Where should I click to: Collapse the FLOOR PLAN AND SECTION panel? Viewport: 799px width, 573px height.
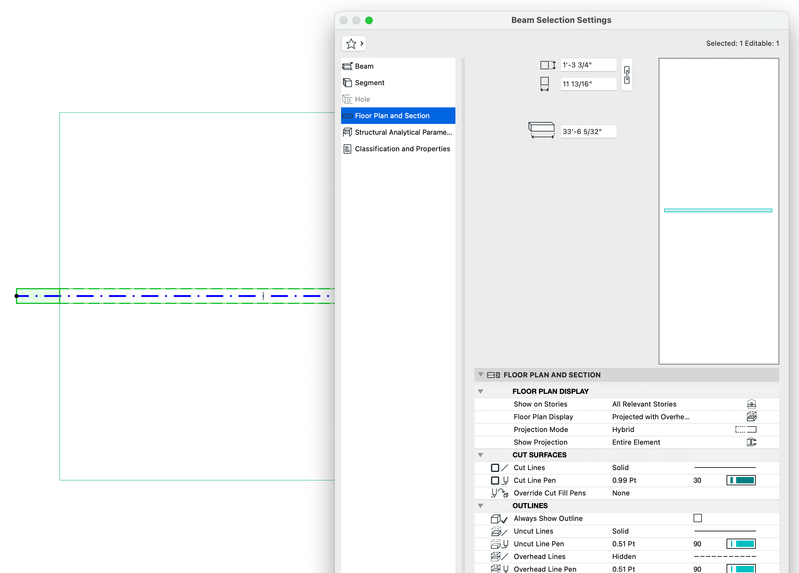(480, 375)
